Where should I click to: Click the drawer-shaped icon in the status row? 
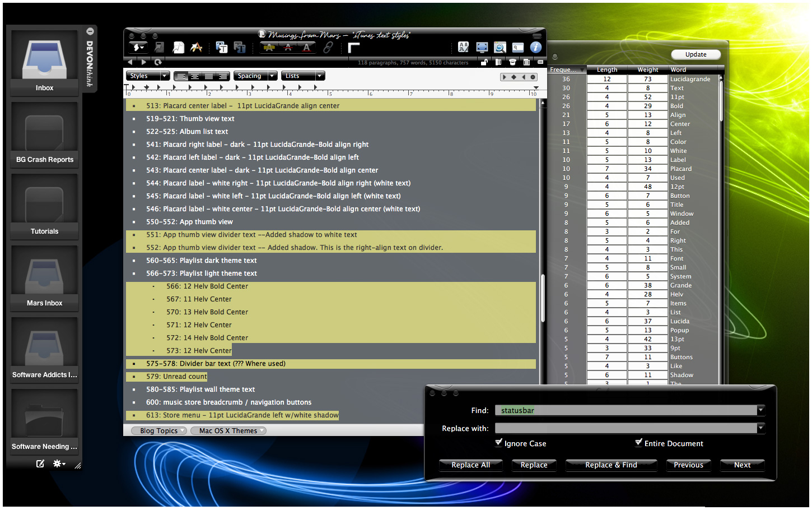click(512, 62)
